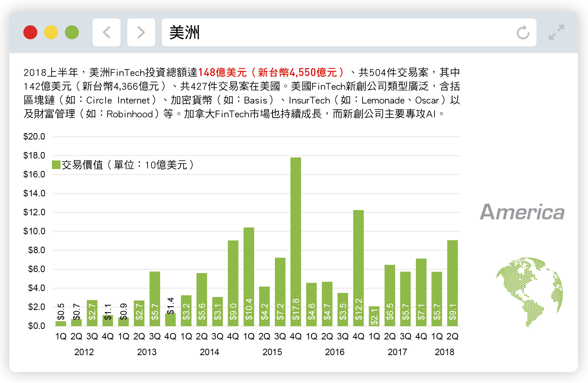Screen dimensions: 588x383
Task: Click the $1.4 bar for 4Q 2013
Action: pos(170,319)
